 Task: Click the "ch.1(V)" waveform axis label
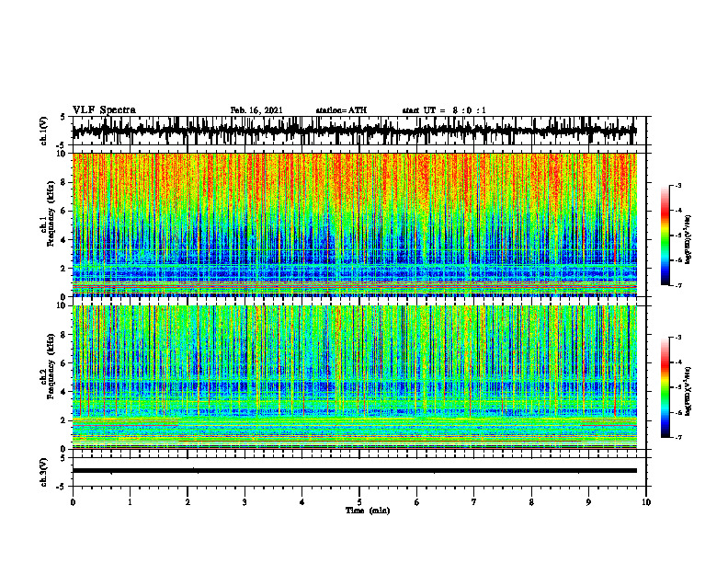tap(44, 131)
